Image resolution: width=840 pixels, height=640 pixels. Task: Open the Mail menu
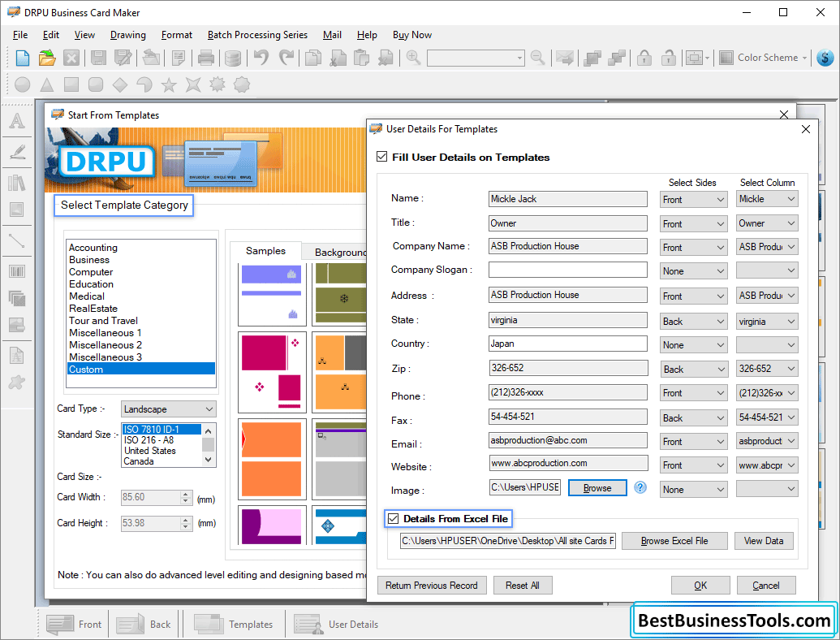(x=332, y=35)
